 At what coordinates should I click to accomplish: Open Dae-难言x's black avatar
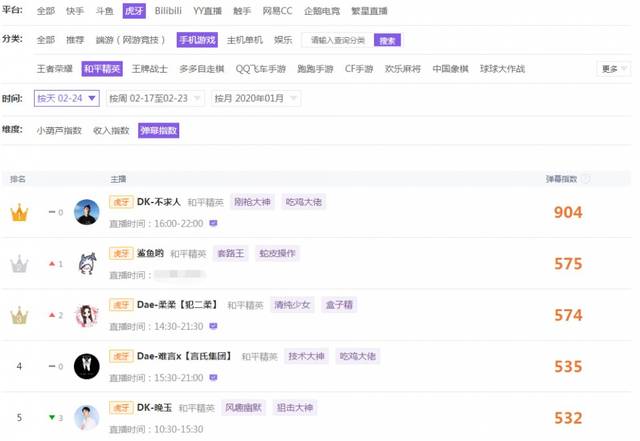(87, 366)
